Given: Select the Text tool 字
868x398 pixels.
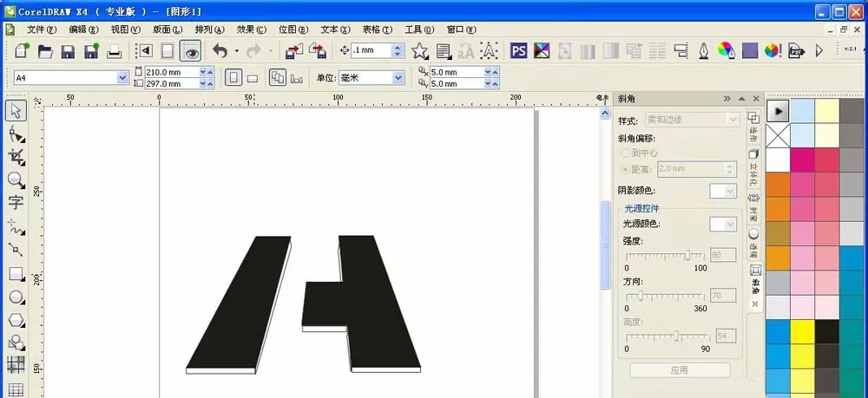Looking at the screenshot, I should pyautogui.click(x=16, y=203).
